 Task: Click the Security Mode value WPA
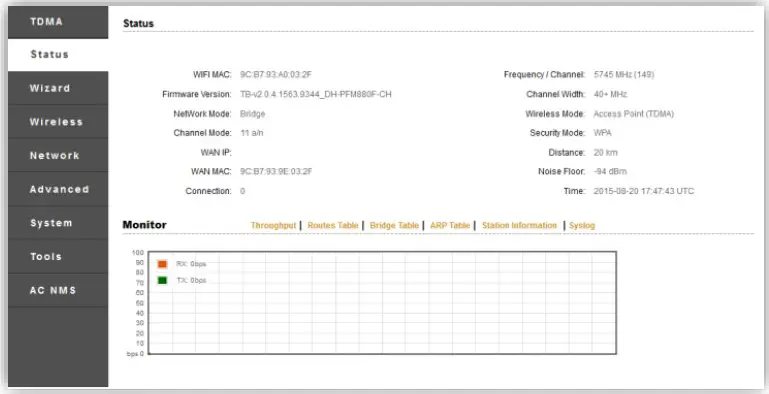[x=602, y=133]
